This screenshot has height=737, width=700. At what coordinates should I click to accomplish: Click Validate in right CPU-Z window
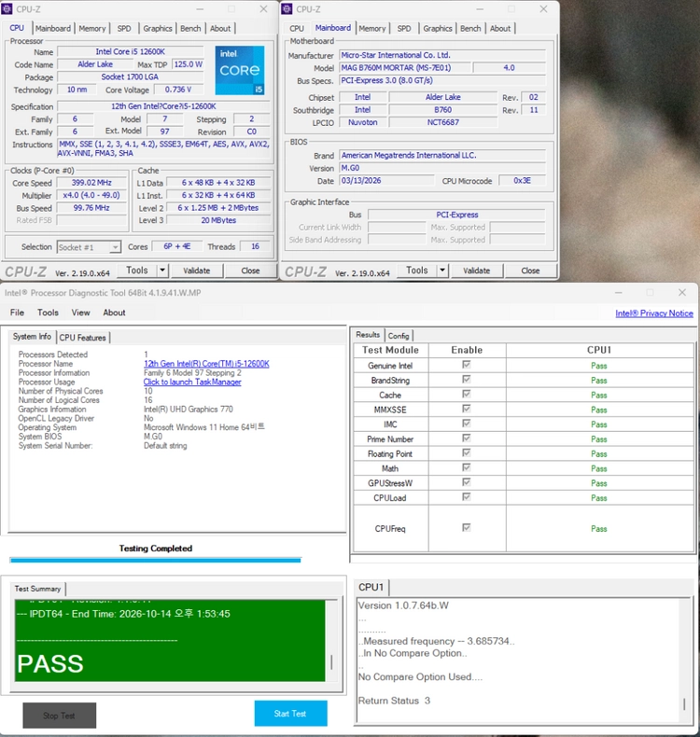[x=476, y=271]
